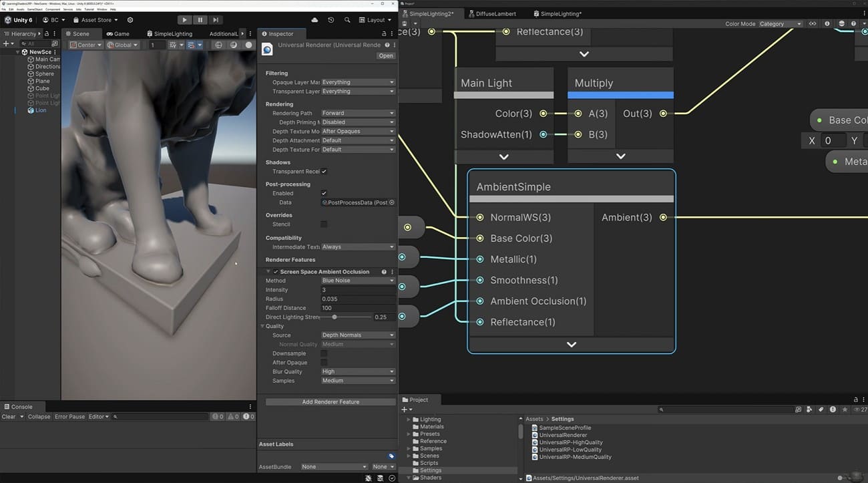Click the Open button in the Inspector
868x483 pixels.
click(386, 55)
